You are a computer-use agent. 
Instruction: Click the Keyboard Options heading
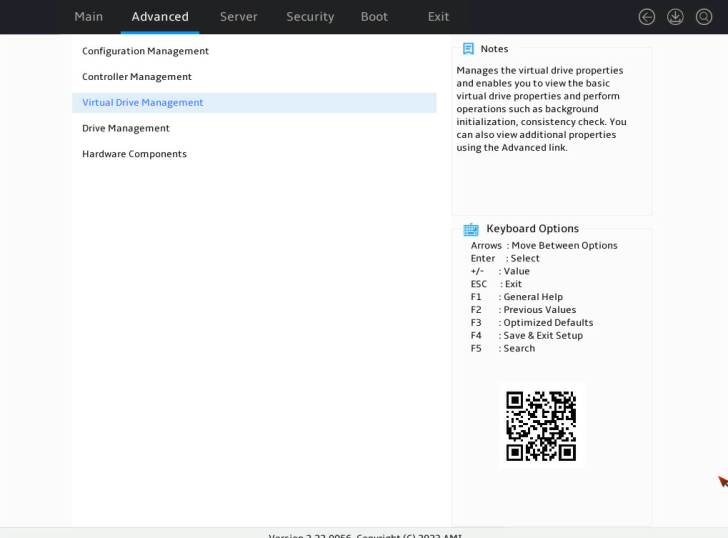(x=533, y=228)
